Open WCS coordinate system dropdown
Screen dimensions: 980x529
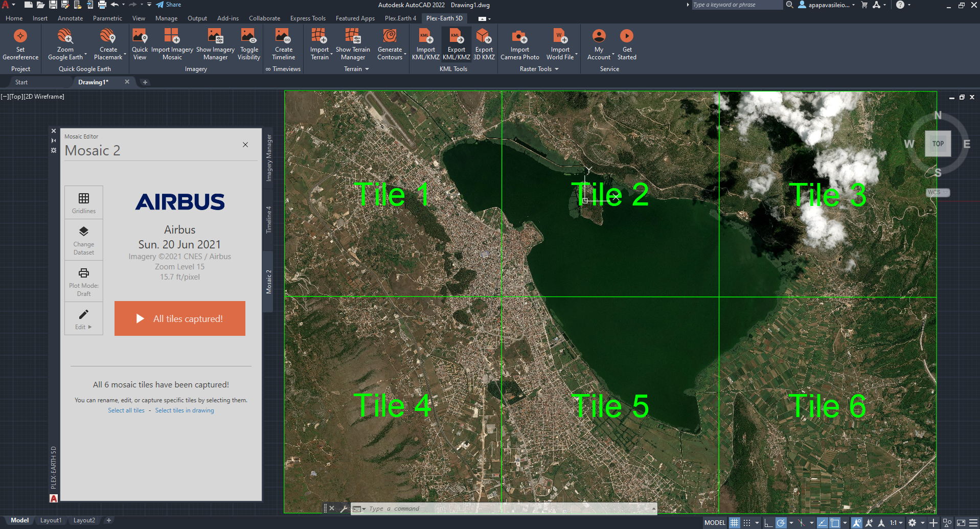click(938, 192)
